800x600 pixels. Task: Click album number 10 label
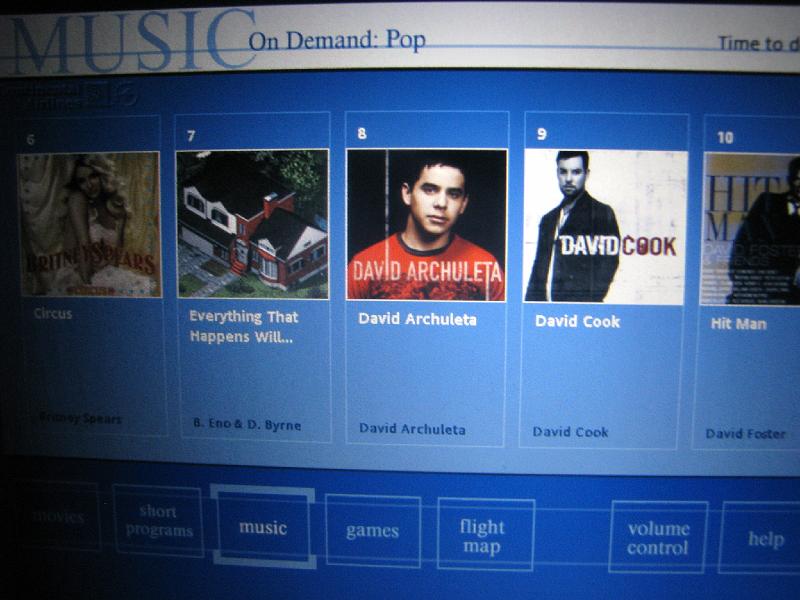[x=725, y=137]
